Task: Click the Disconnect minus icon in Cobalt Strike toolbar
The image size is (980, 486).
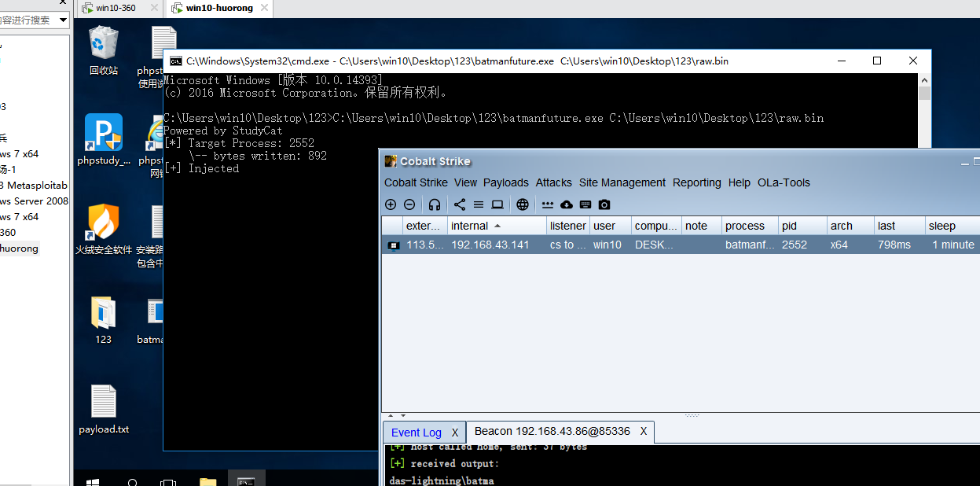Action: point(409,204)
